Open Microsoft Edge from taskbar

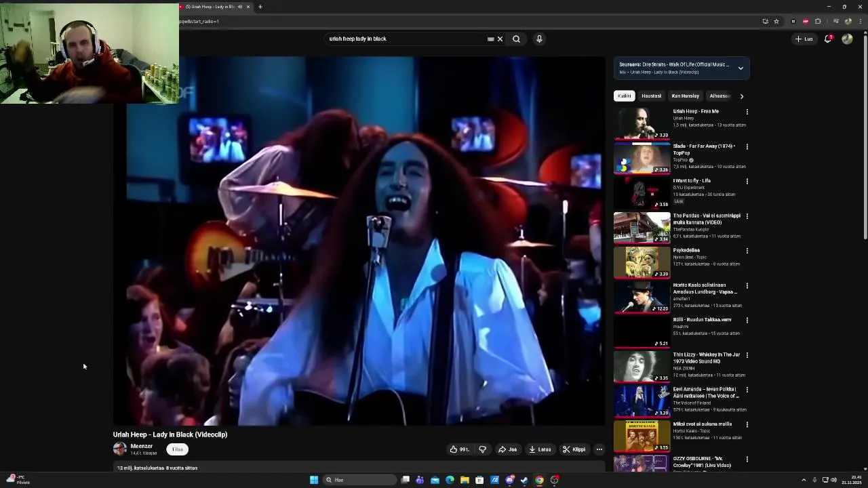[x=450, y=480]
